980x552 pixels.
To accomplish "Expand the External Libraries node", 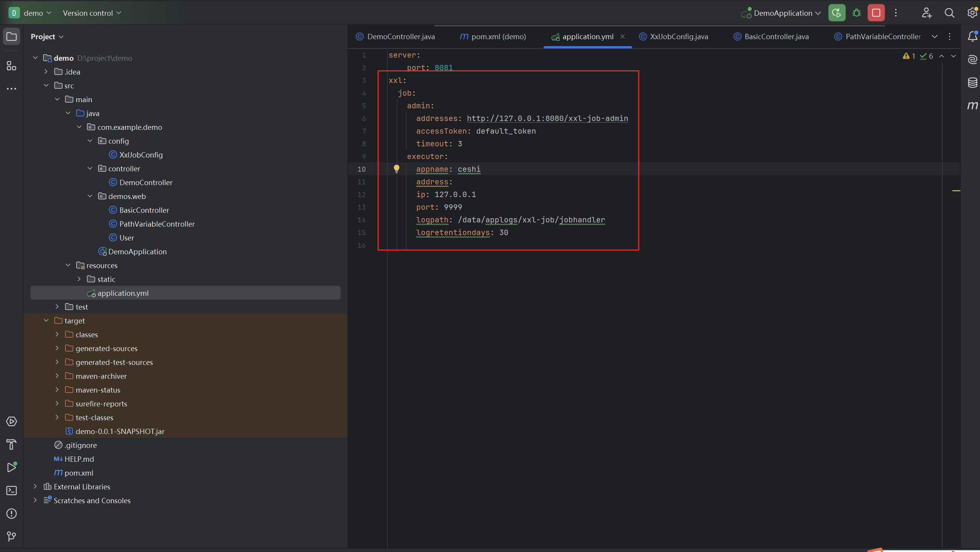I will click(35, 487).
